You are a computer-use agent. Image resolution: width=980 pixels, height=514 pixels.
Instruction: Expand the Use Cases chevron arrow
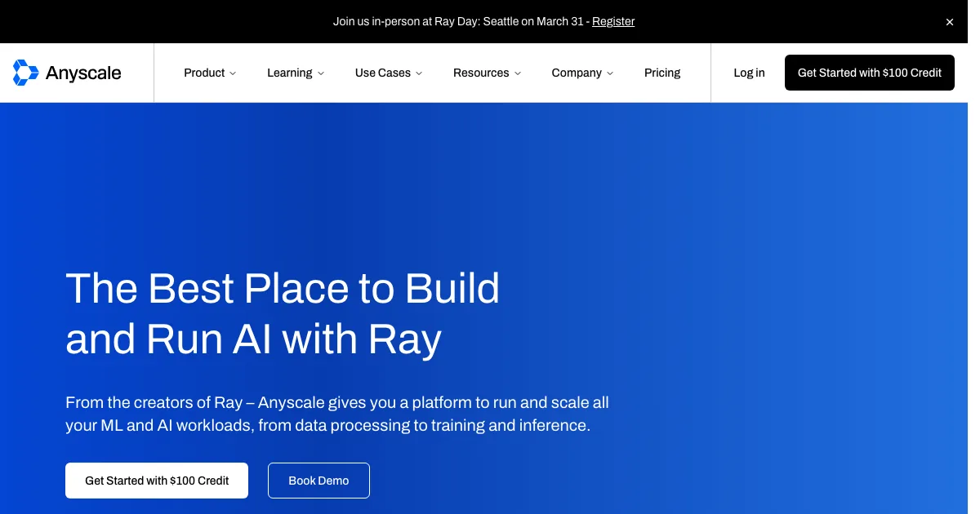[x=419, y=73]
